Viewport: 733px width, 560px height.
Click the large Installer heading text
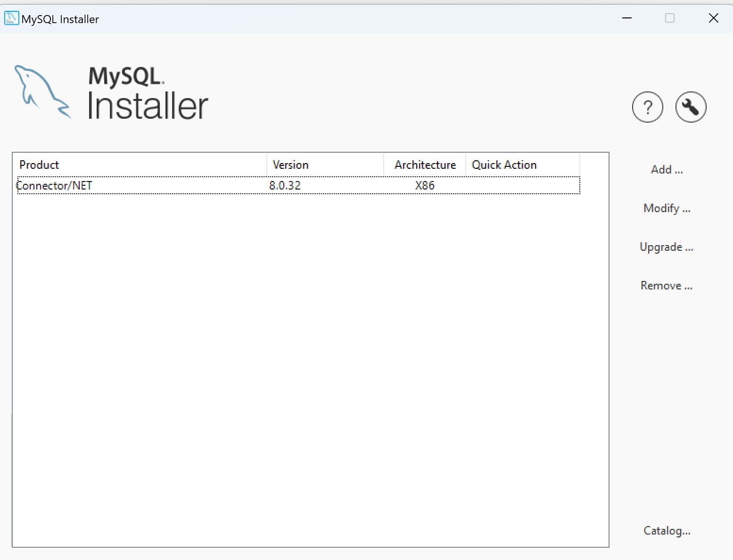click(x=148, y=106)
